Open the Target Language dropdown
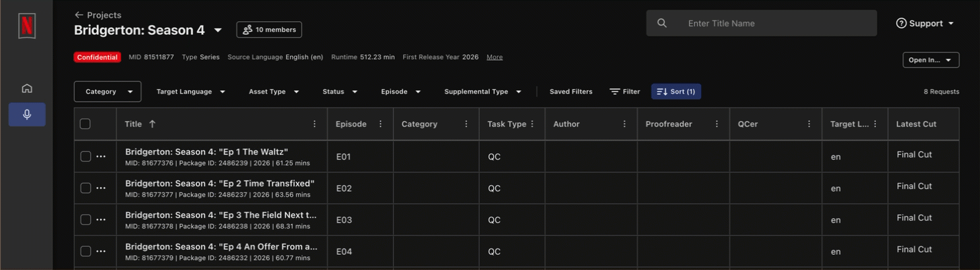Image resolution: width=980 pixels, height=270 pixels. click(x=191, y=92)
